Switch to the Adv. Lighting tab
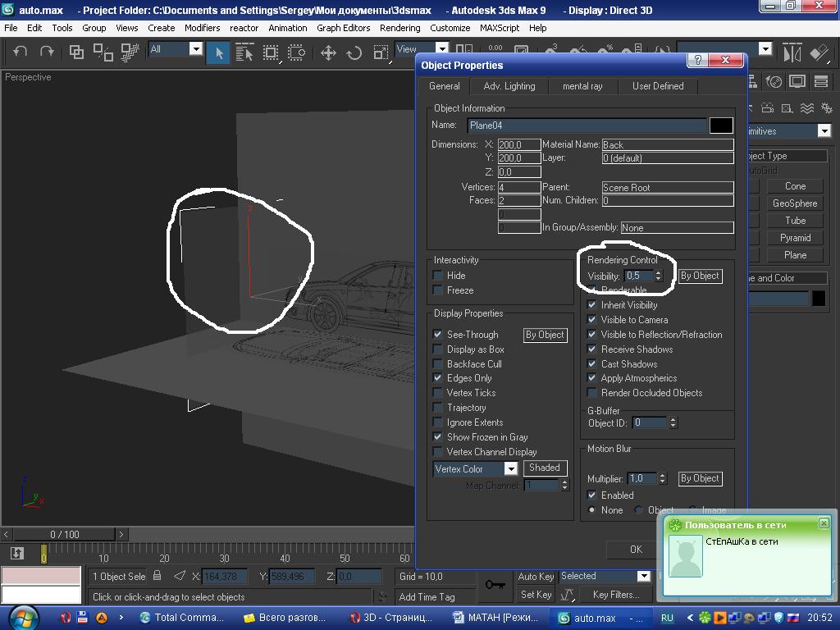840x630 pixels. (x=509, y=86)
